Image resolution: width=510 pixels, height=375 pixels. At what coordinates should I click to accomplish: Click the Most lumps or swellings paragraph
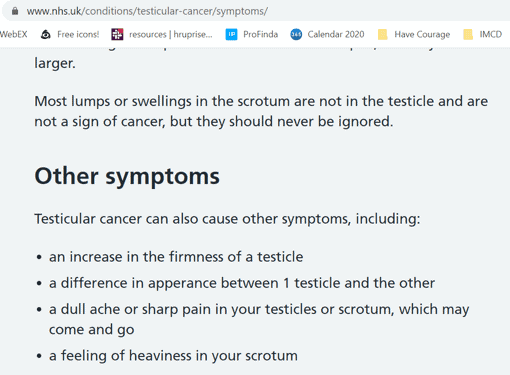click(261, 111)
